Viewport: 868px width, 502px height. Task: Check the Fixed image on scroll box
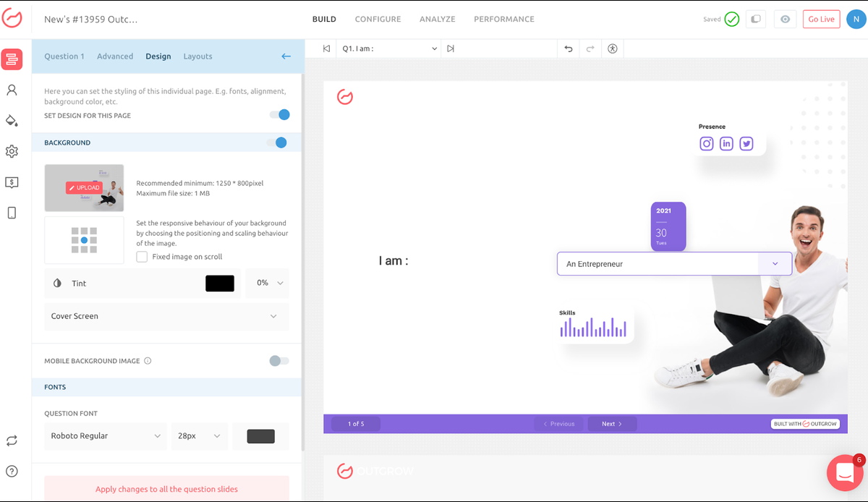pyautogui.click(x=142, y=257)
